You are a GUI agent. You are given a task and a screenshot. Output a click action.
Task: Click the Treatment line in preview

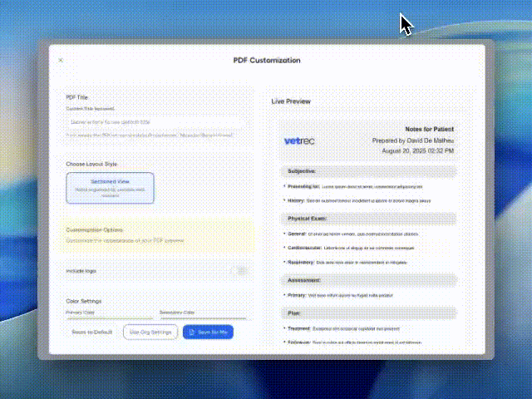point(342,328)
